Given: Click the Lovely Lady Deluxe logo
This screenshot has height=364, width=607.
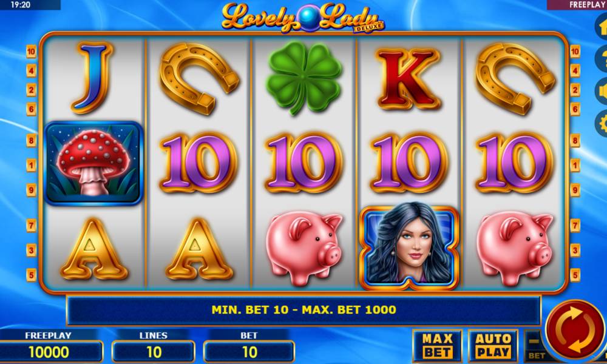Looking at the screenshot, I should pos(303,18).
